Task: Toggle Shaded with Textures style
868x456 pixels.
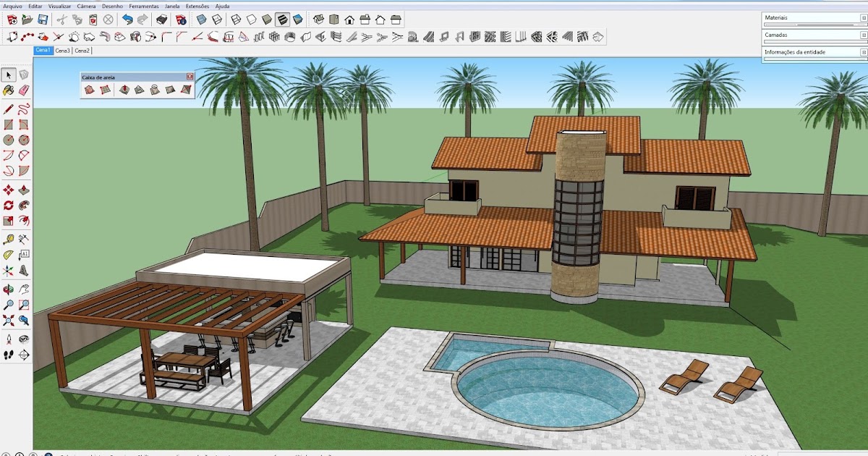Action: coord(282,20)
